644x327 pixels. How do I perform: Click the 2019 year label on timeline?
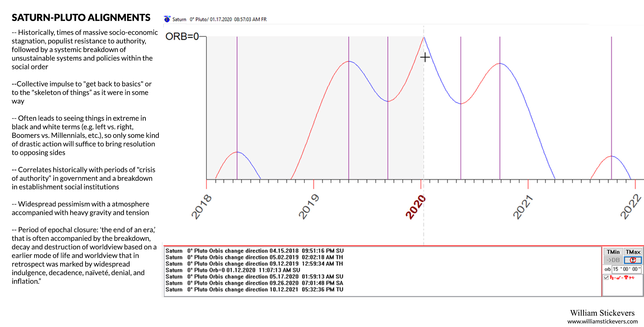pyautogui.click(x=309, y=207)
